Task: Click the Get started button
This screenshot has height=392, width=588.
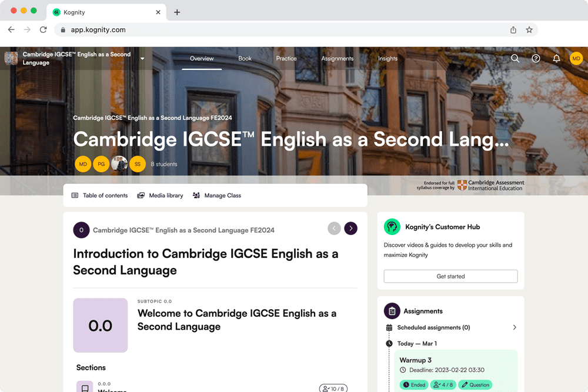Action: pyautogui.click(x=450, y=276)
